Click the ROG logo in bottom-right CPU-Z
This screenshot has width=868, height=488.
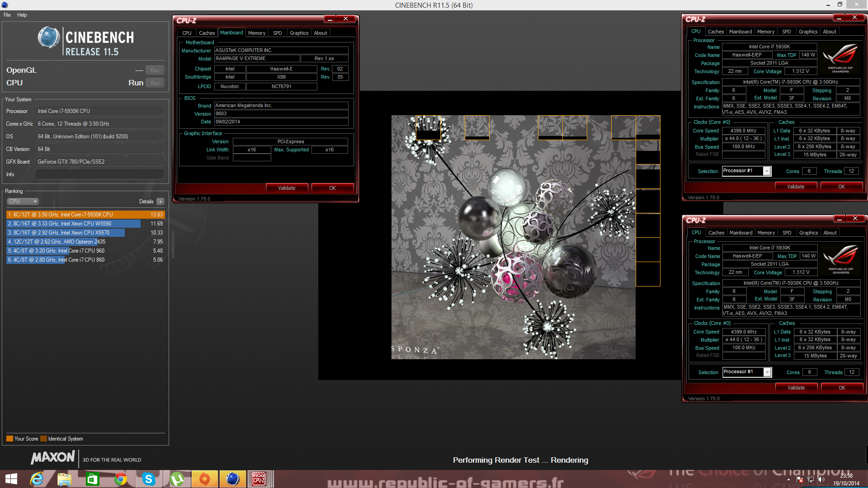pos(841,259)
